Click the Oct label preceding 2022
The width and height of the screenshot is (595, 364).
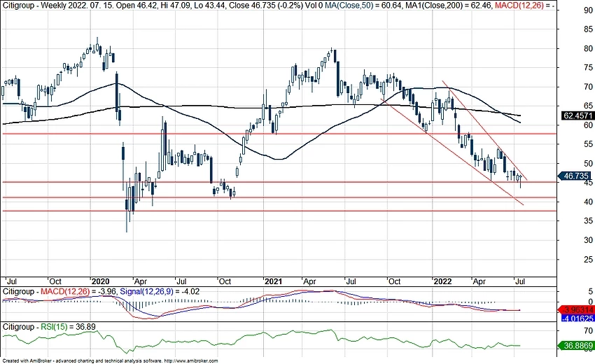394,281
